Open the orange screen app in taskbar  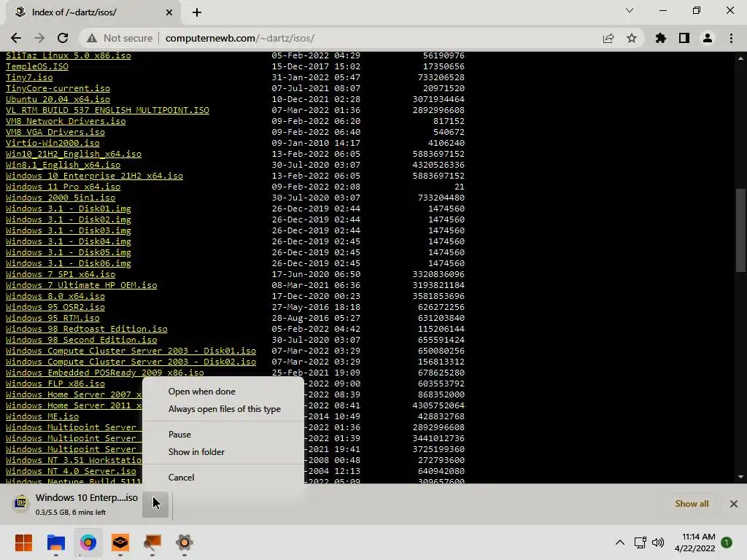coord(152,542)
